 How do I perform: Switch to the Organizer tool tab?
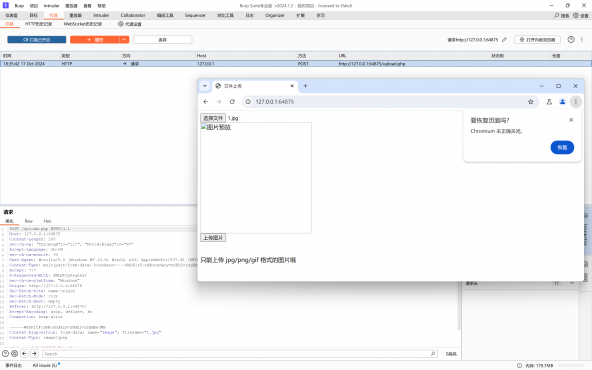pyautogui.click(x=274, y=15)
